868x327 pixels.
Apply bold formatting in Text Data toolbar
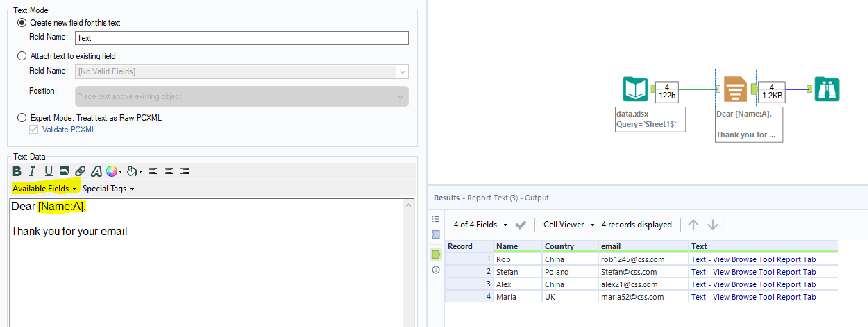tap(17, 171)
